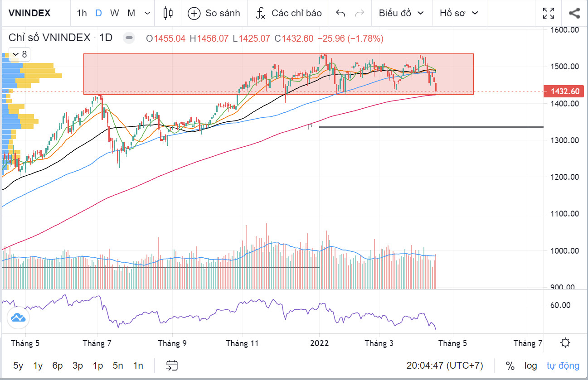Undo the last chart action
This screenshot has width=588, height=380.
pos(340,13)
